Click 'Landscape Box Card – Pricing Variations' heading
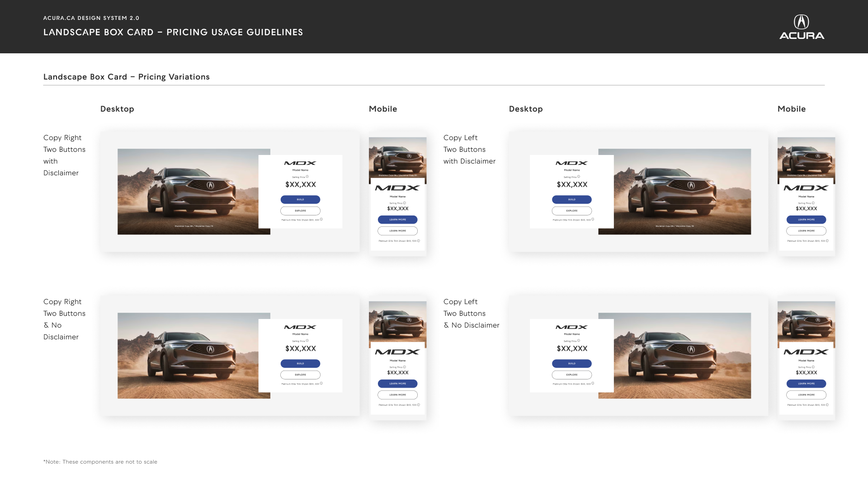 pos(127,77)
